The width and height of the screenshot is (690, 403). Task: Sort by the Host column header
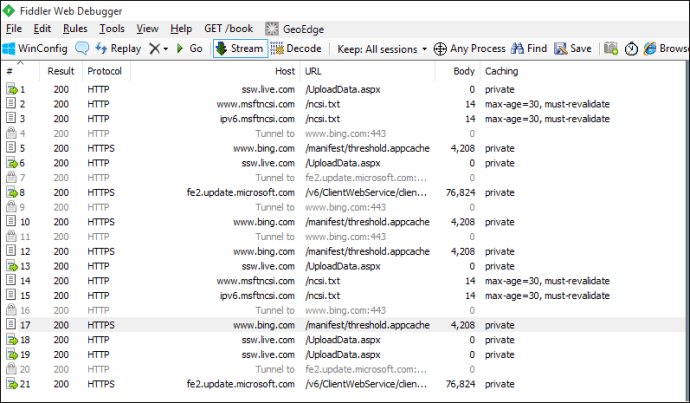click(215, 71)
